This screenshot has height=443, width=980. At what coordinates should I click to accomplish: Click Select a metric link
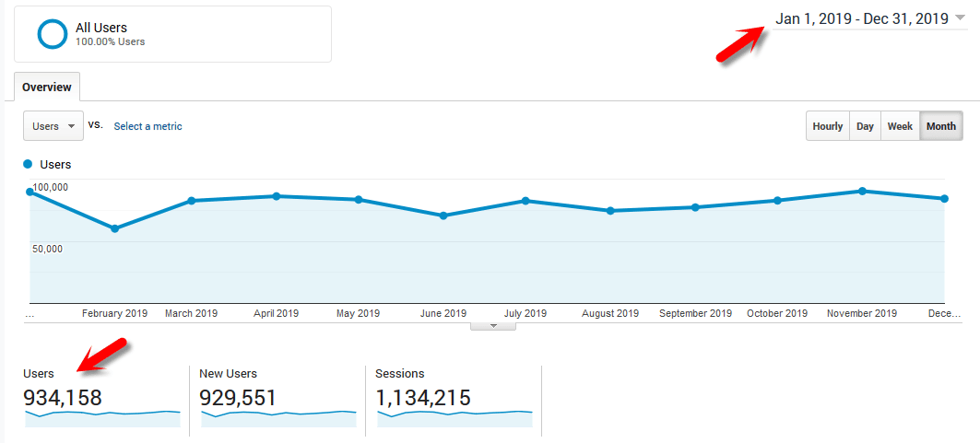coord(148,126)
